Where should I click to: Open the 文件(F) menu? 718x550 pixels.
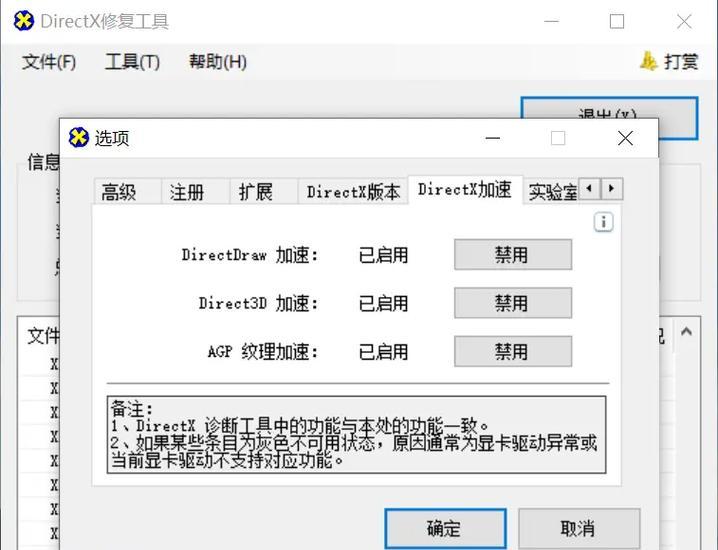49,61
